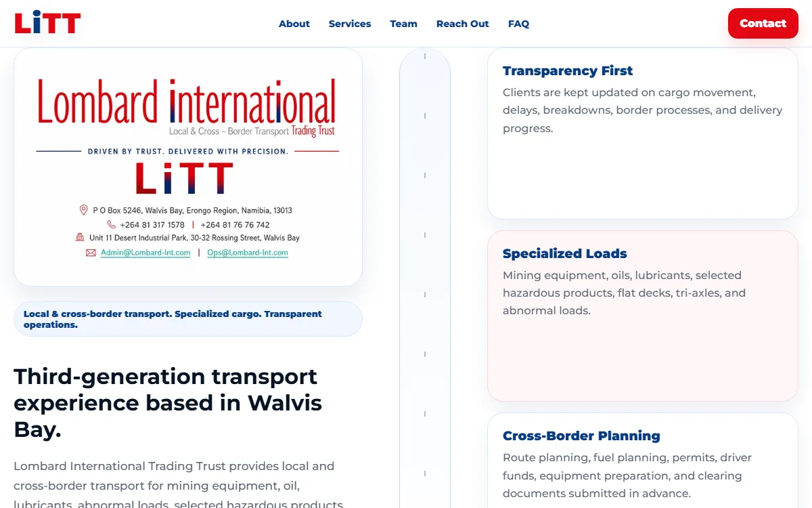812x508 pixels.
Task: Open the FAQ nav link
Action: (518, 24)
